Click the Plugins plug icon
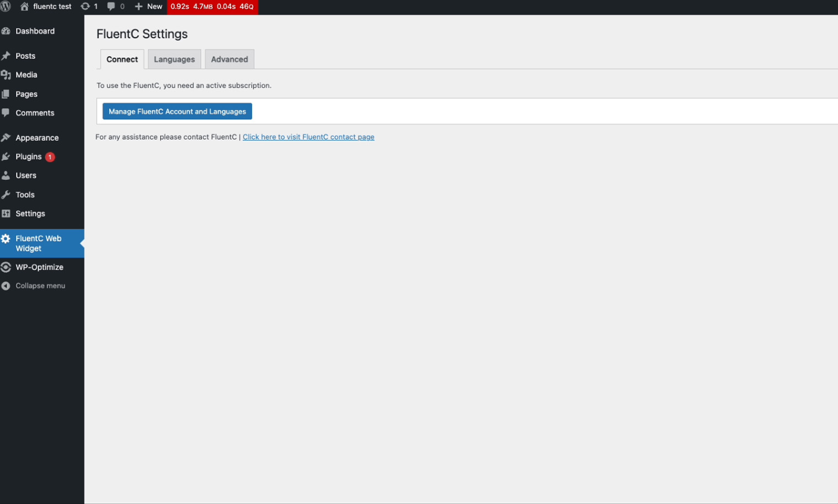 click(x=6, y=157)
